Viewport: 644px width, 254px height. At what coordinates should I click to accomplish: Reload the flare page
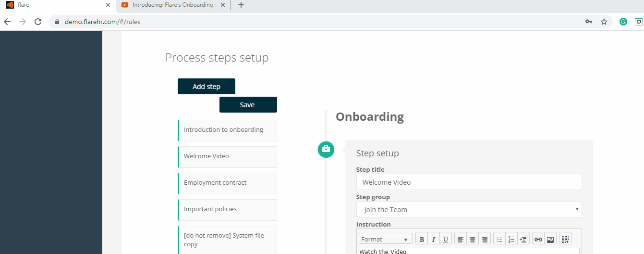(38, 22)
